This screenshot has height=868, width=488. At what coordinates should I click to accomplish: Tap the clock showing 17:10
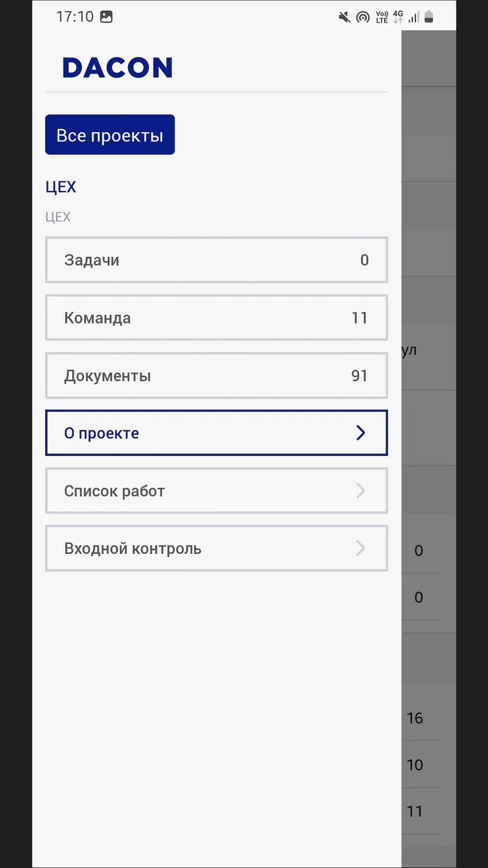(x=75, y=17)
